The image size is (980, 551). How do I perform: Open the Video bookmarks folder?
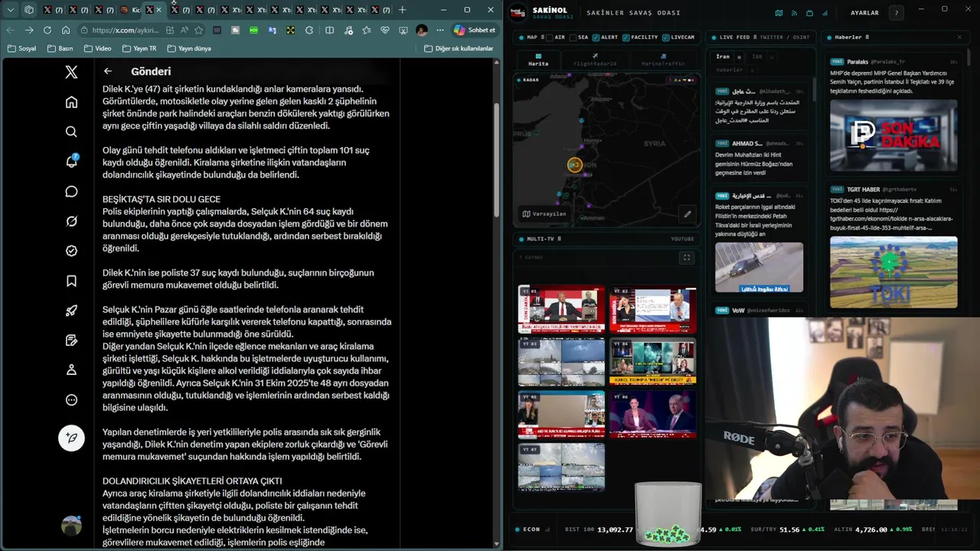pyautogui.click(x=97, y=48)
